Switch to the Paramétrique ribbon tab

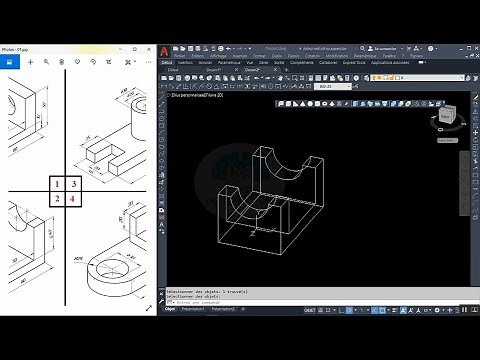click(229, 62)
